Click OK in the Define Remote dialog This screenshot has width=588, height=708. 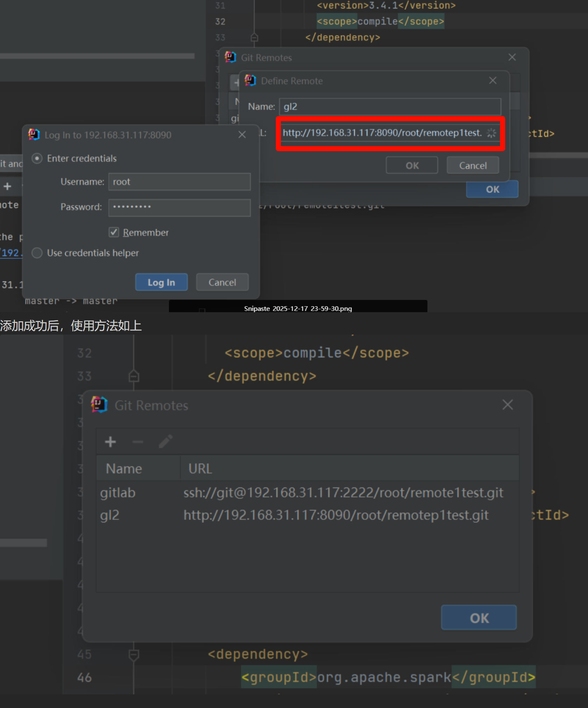412,165
